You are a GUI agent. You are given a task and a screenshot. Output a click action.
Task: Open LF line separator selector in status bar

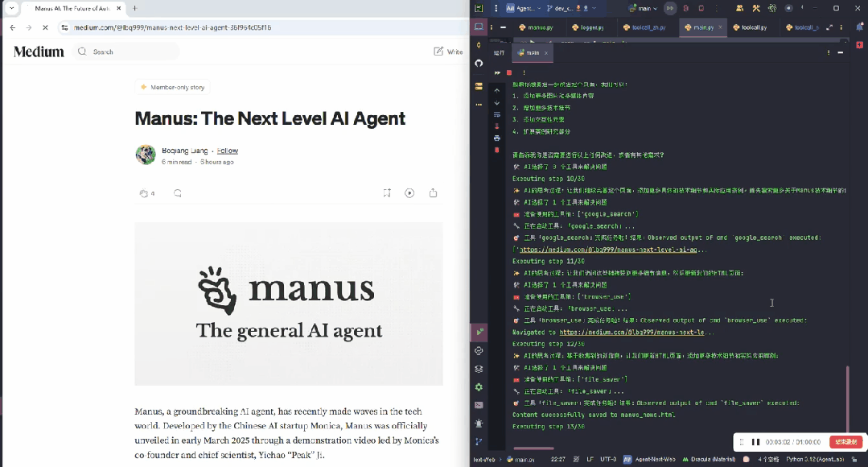590,459
